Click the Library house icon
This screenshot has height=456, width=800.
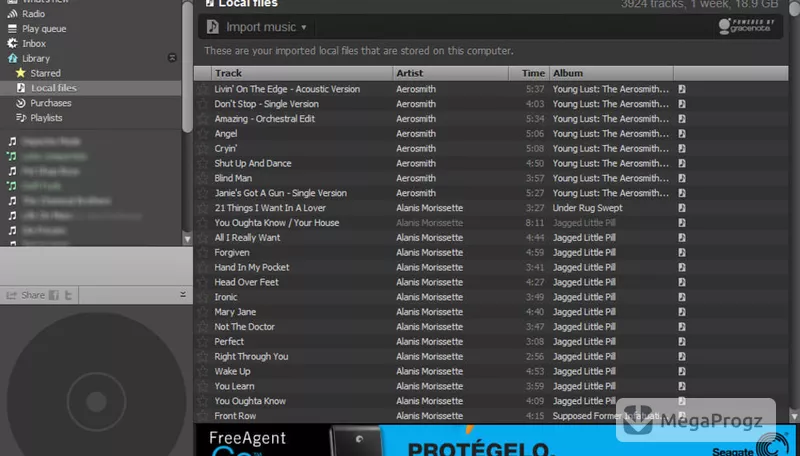[12, 58]
